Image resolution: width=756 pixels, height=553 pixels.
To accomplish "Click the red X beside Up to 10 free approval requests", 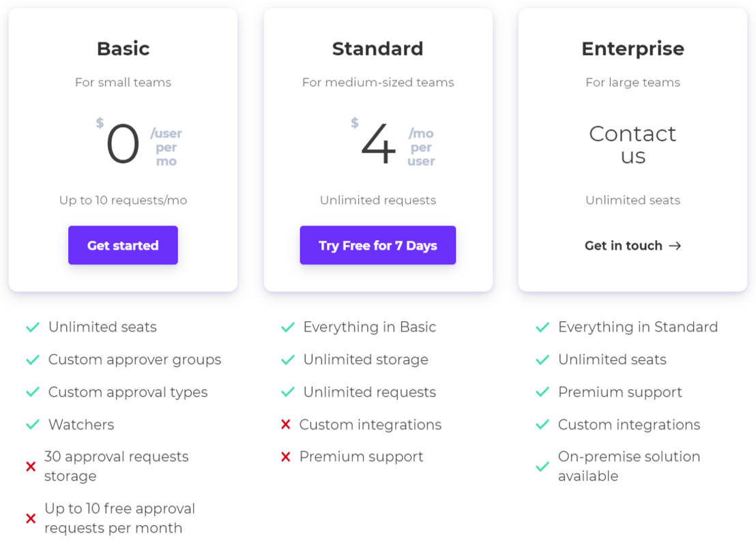I will 31,518.
